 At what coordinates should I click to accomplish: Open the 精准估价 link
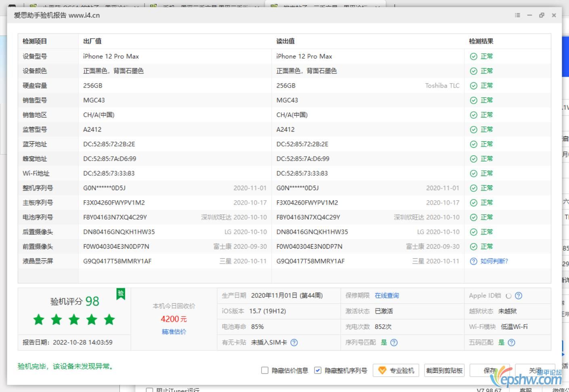point(174,331)
